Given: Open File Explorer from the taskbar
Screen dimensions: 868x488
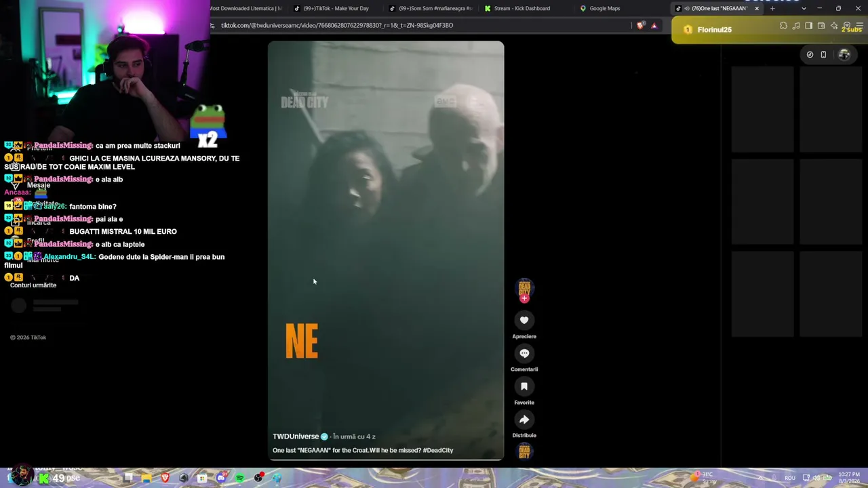Looking at the screenshot, I should click(x=146, y=478).
